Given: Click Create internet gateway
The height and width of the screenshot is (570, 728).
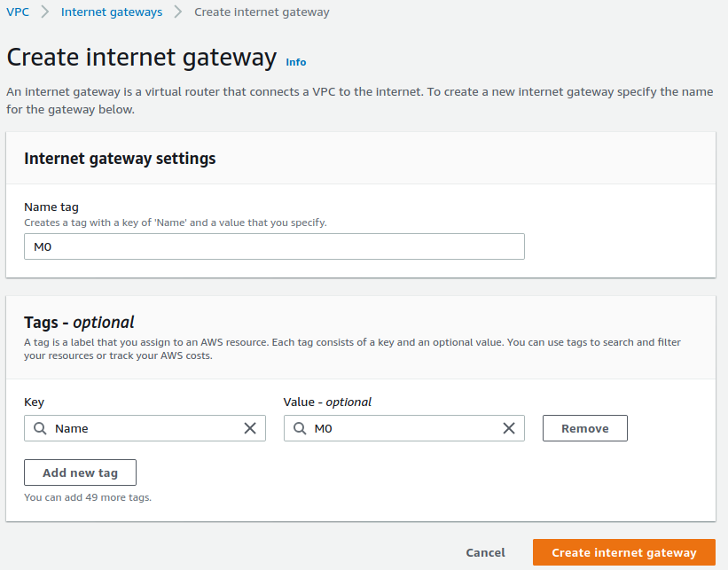Looking at the screenshot, I should pos(623,551).
